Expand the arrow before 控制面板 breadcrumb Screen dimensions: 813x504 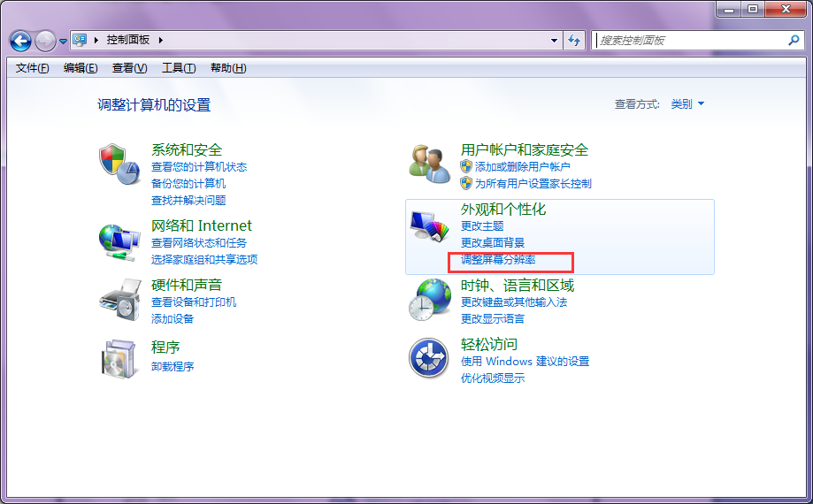point(96,40)
